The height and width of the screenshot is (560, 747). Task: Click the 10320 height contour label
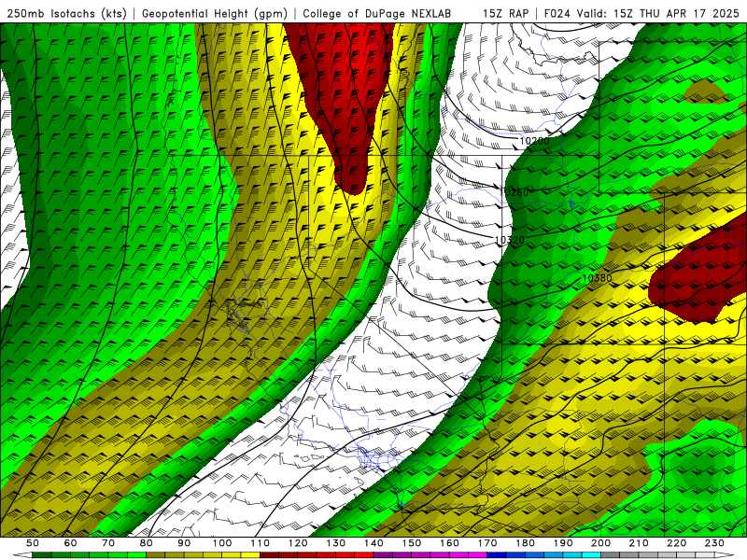tap(510, 240)
